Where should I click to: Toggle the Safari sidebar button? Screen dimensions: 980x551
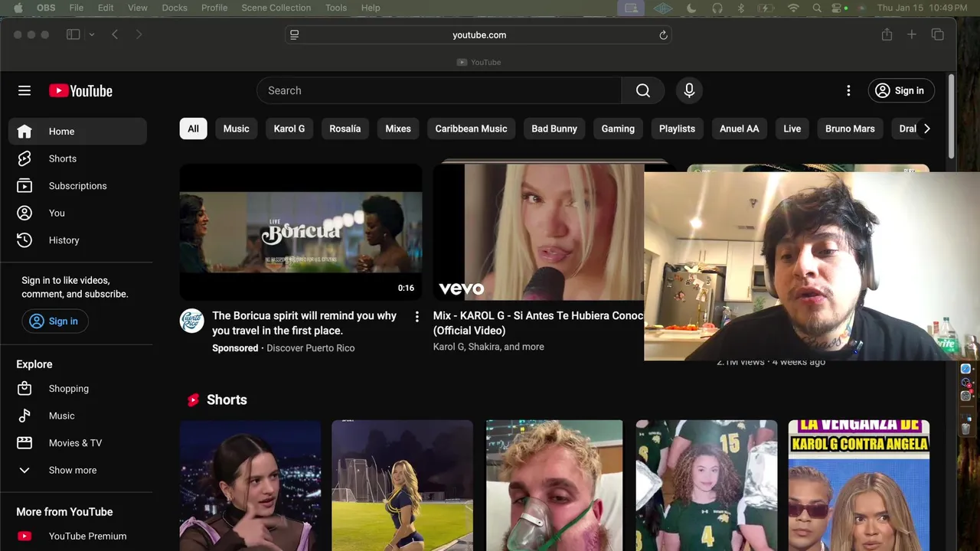73,34
